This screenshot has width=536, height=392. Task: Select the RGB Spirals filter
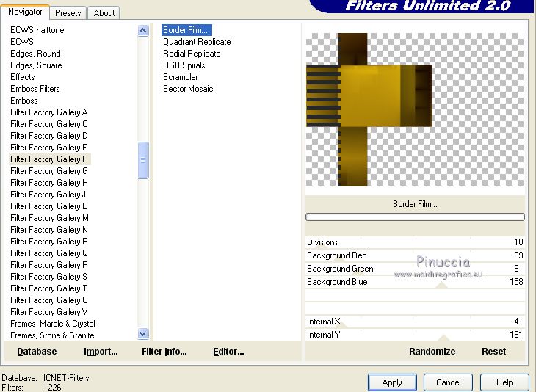pyautogui.click(x=184, y=65)
